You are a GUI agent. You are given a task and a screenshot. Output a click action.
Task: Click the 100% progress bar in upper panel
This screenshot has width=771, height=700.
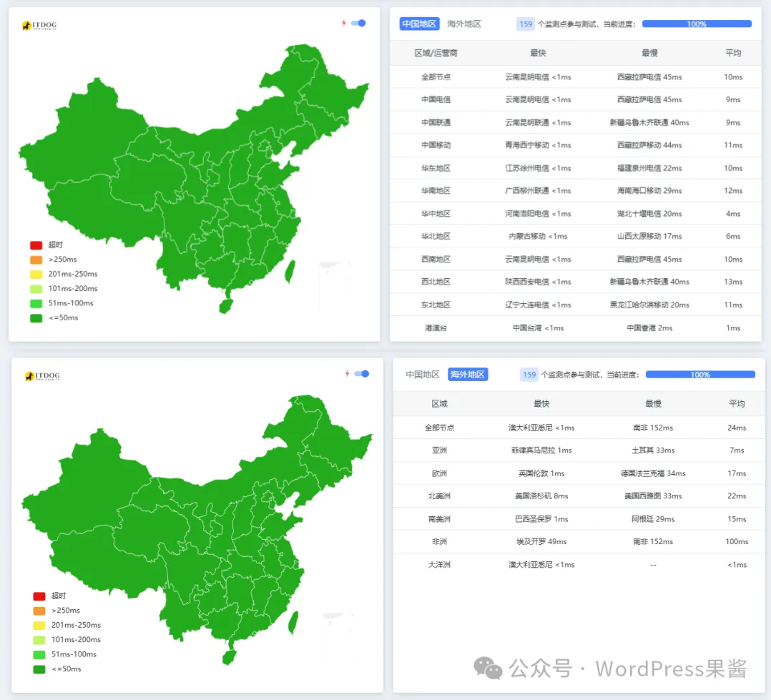click(x=697, y=24)
